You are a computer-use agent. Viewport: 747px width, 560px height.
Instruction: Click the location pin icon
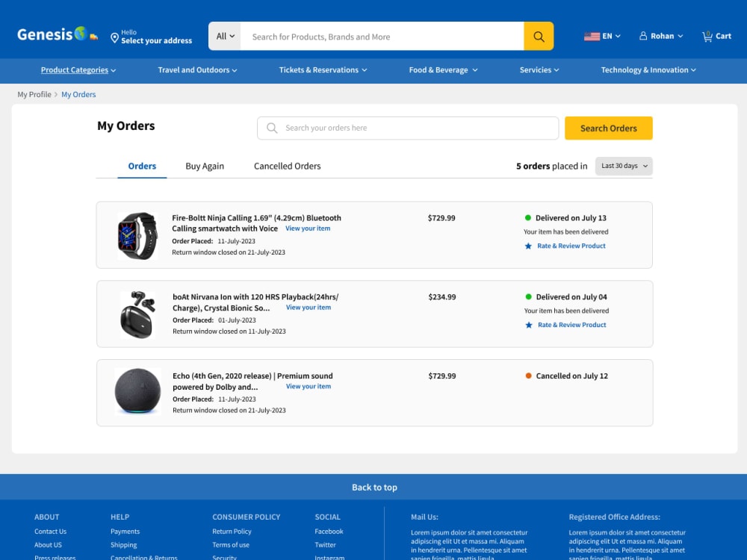(114, 38)
